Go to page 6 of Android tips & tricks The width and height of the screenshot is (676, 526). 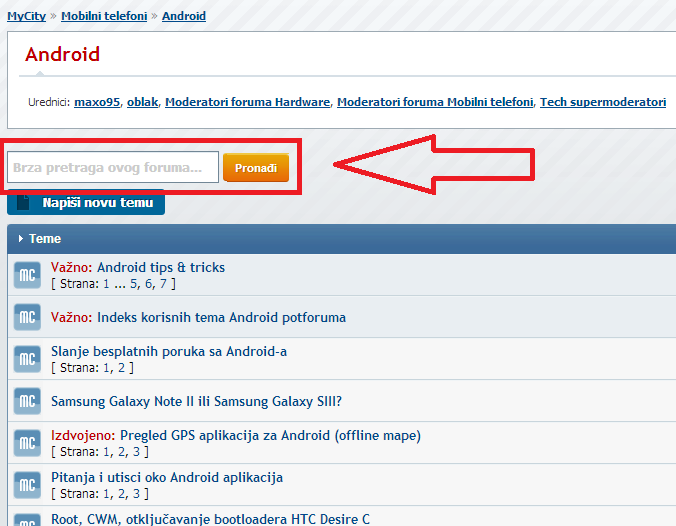pos(149,284)
